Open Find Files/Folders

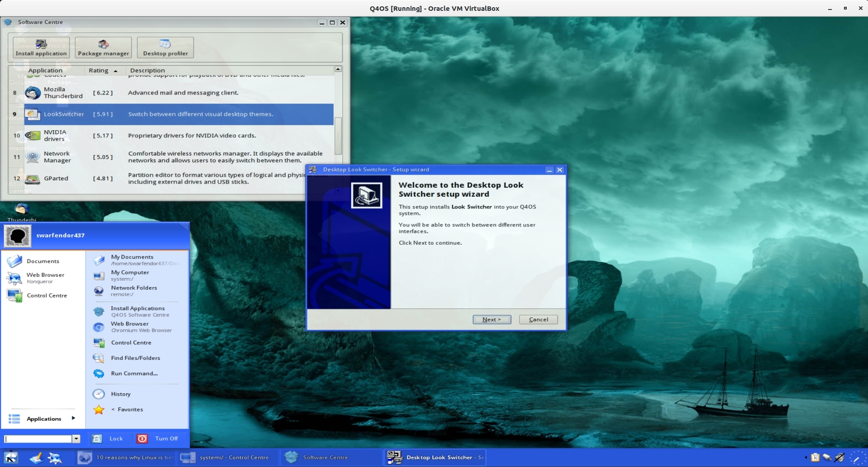click(x=137, y=358)
